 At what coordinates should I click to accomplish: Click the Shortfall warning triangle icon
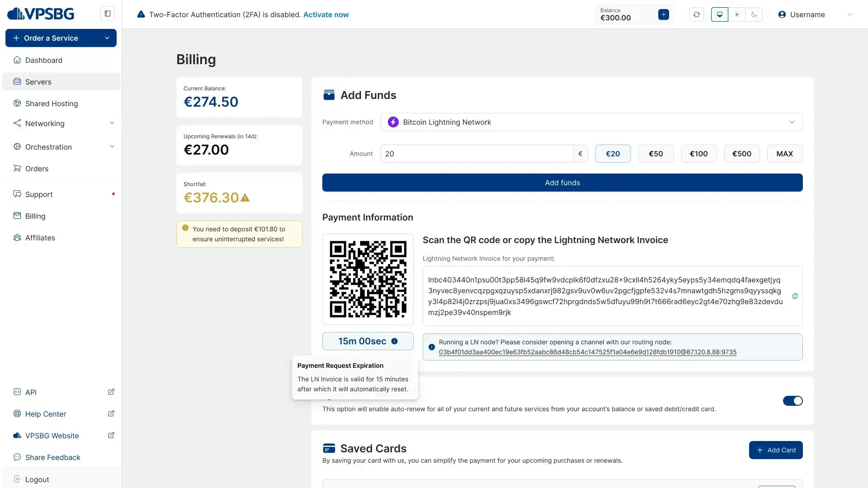click(245, 198)
